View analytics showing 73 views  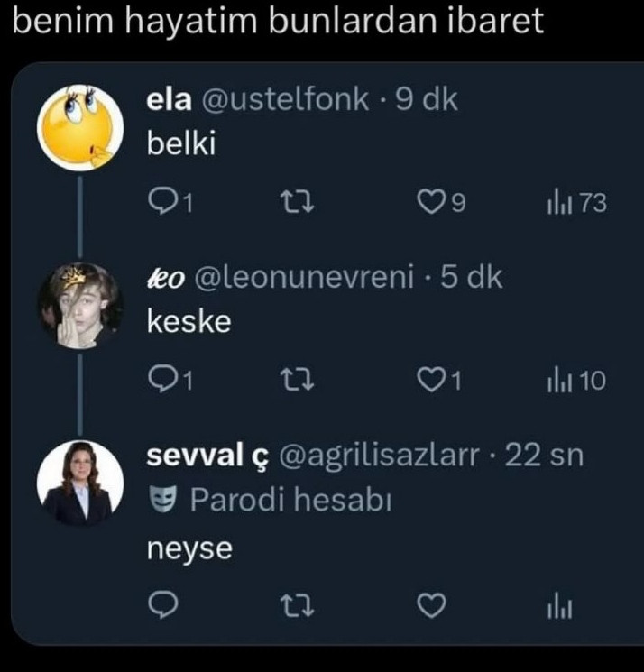coord(575,204)
